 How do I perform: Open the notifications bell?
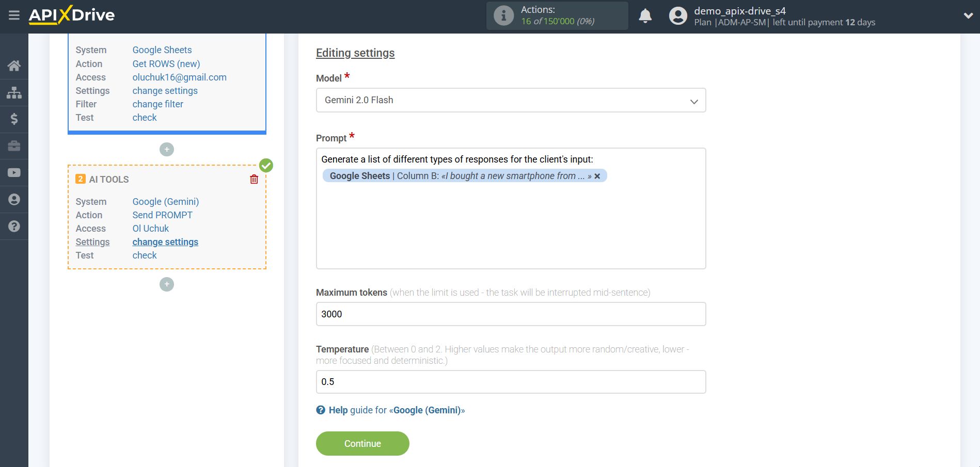pyautogui.click(x=645, y=15)
